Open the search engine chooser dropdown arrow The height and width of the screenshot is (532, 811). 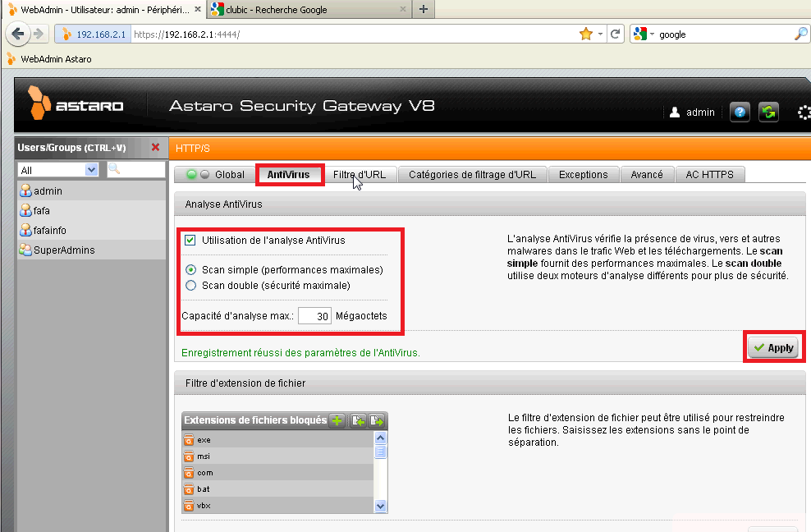pyautogui.click(x=652, y=34)
